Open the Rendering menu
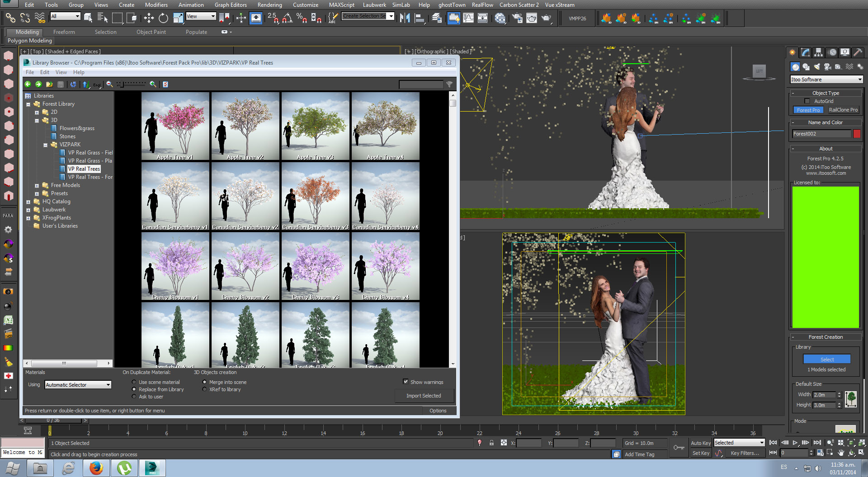The width and height of the screenshot is (868, 477). [269, 5]
